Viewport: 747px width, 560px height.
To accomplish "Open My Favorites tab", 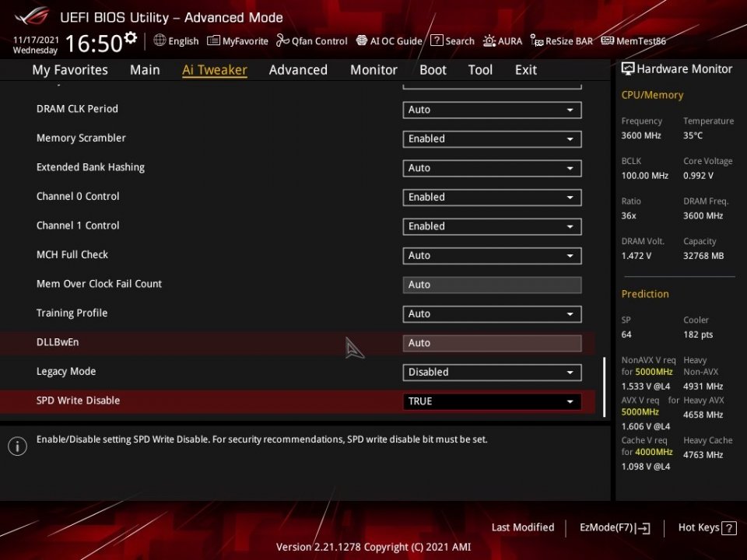I will pyautogui.click(x=70, y=70).
